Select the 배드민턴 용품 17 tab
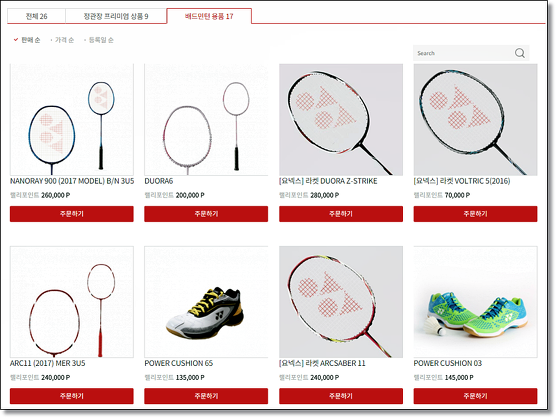The width and height of the screenshot is (556, 418). [209, 16]
